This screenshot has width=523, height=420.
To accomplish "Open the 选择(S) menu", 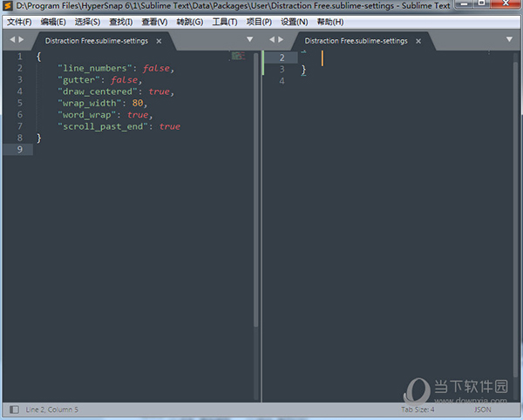I will (87, 22).
